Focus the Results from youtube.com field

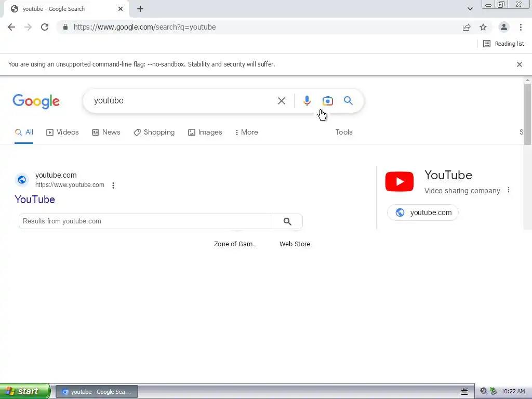(145, 221)
